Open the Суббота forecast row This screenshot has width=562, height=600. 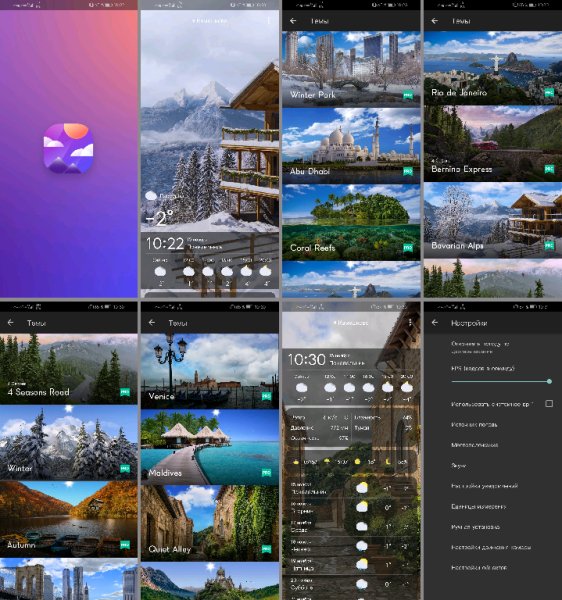tap(351, 585)
